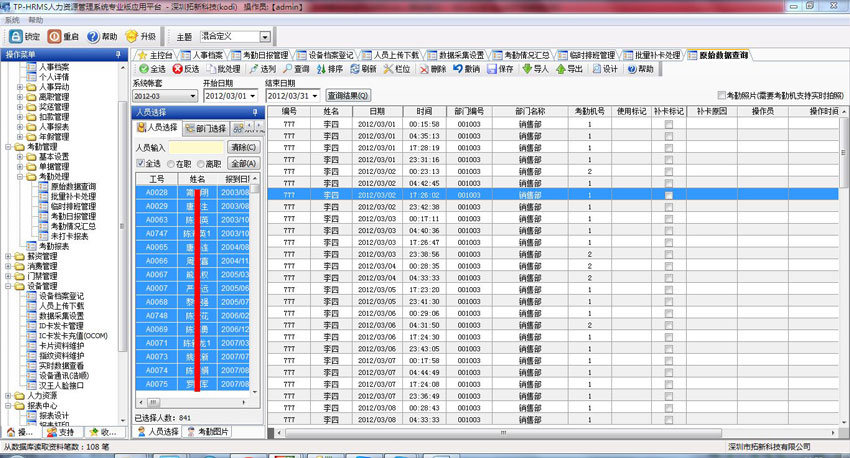This screenshot has height=458, width=850.
Task: Click the 保存 save disk icon
Action: point(492,69)
